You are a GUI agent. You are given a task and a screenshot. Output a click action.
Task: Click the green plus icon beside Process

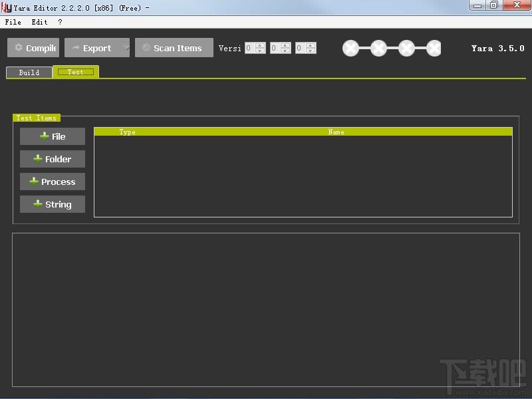34,181
